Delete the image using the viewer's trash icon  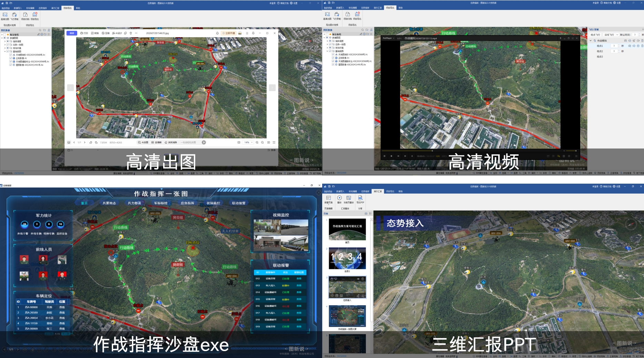tap(131, 33)
